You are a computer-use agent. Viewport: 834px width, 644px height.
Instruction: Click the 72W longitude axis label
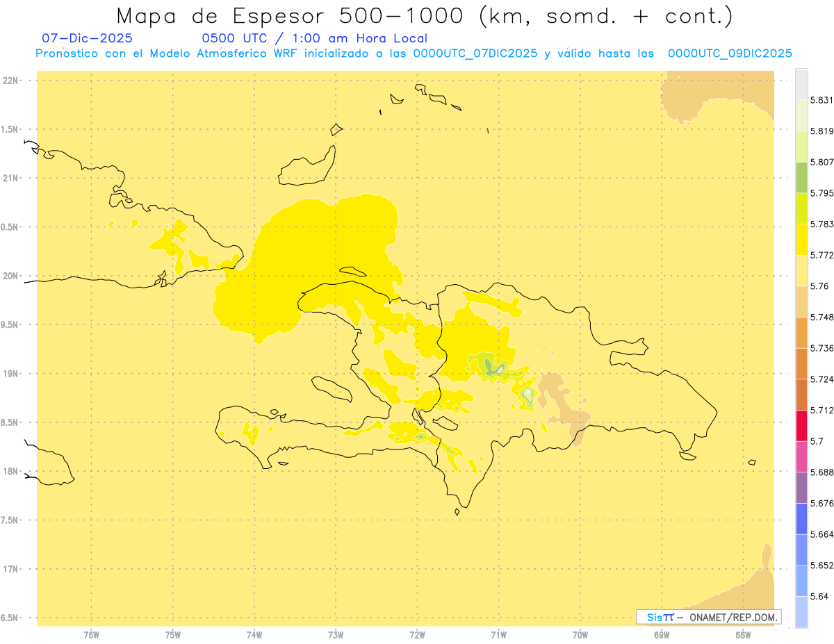(x=417, y=635)
